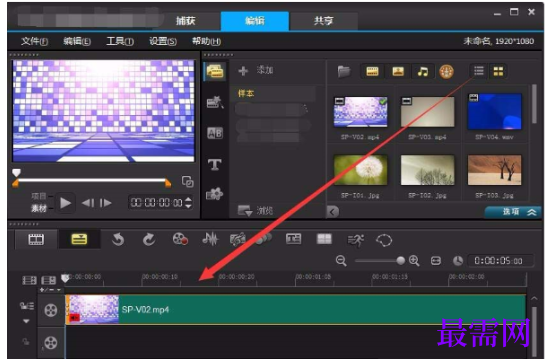Select the SP-I01.jpg dandelion thumbnail
This screenshot has height=364, width=549.
[x=361, y=170]
